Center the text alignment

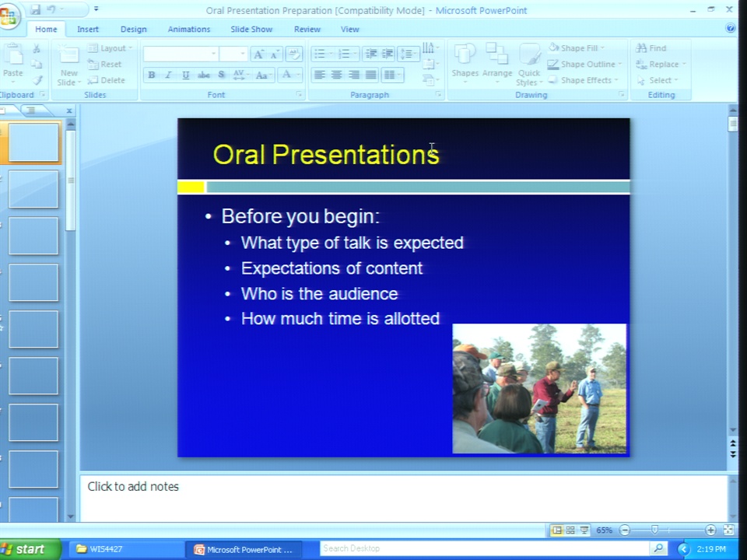(x=336, y=75)
